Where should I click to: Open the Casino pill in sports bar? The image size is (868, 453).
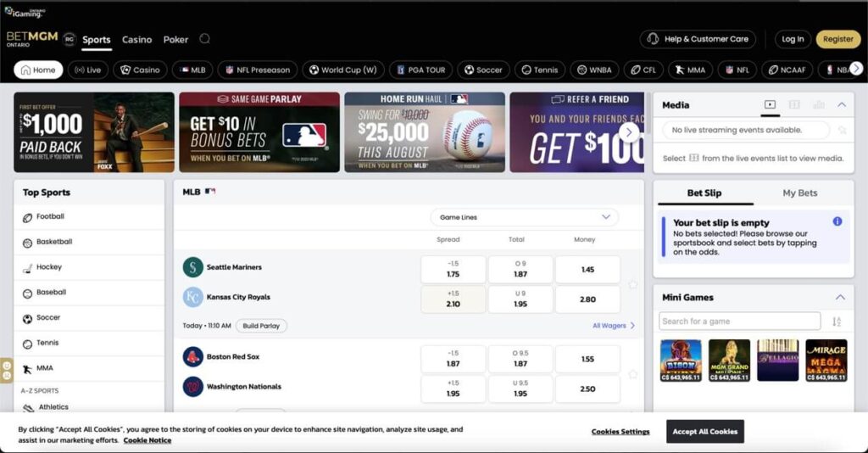point(140,70)
